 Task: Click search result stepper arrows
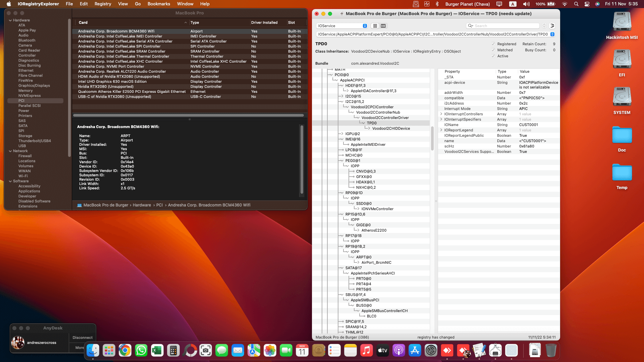(544, 26)
